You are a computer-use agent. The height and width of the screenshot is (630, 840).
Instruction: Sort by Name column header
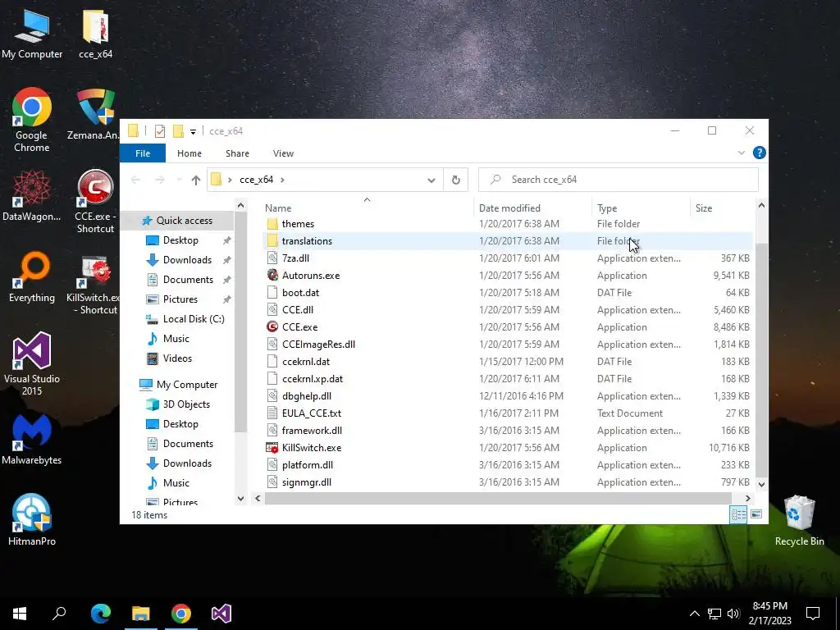[x=368, y=208]
